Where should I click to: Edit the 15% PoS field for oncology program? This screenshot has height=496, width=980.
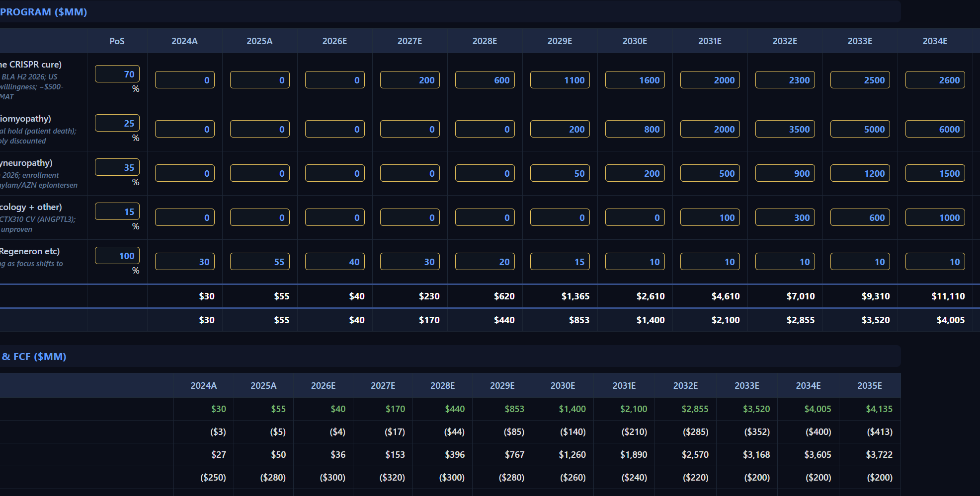[x=117, y=211]
